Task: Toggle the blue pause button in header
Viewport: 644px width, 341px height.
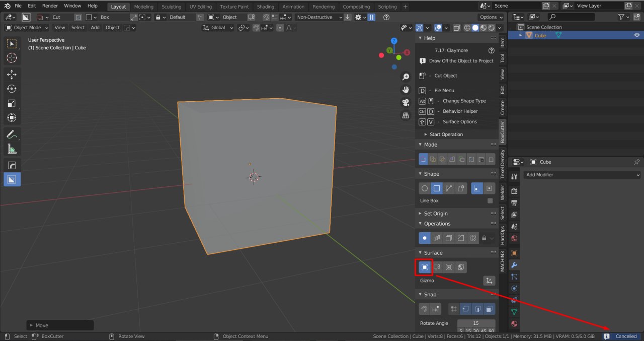Action: coord(371,17)
